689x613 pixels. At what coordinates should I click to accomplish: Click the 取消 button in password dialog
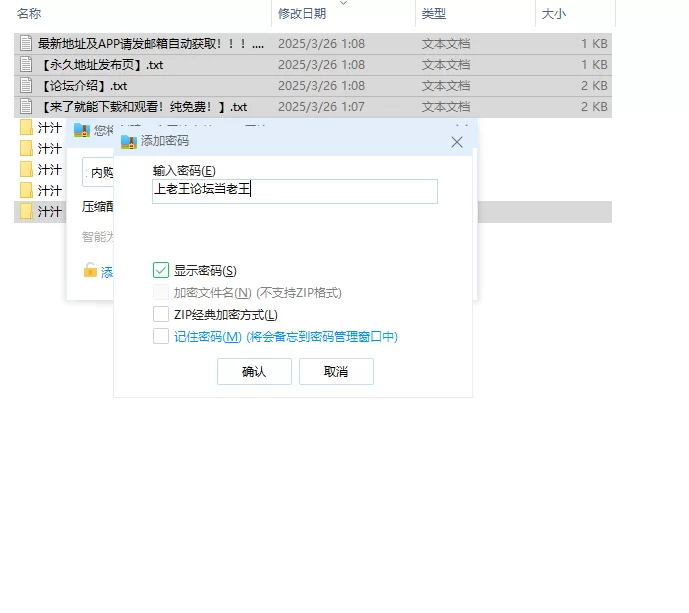[336, 371]
